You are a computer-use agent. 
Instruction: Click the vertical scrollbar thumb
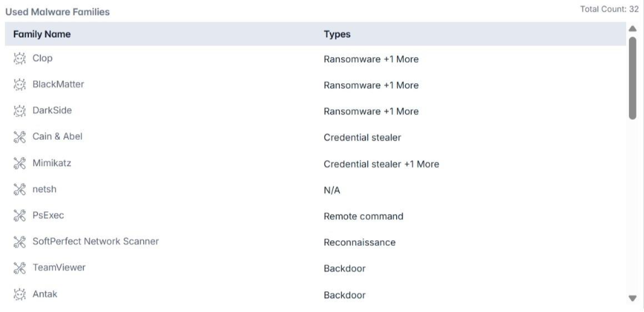point(633,77)
